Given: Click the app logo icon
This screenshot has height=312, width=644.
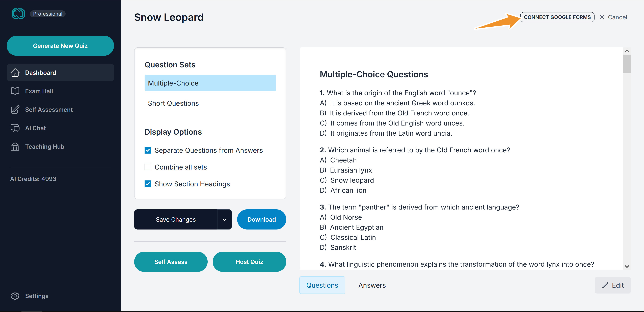Looking at the screenshot, I should (x=18, y=14).
